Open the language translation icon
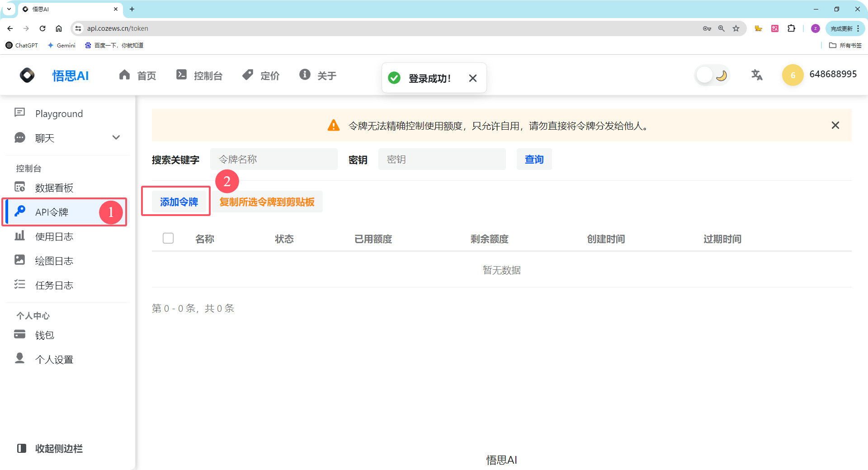Viewport: 868px width, 470px height. pyautogui.click(x=757, y=75)
